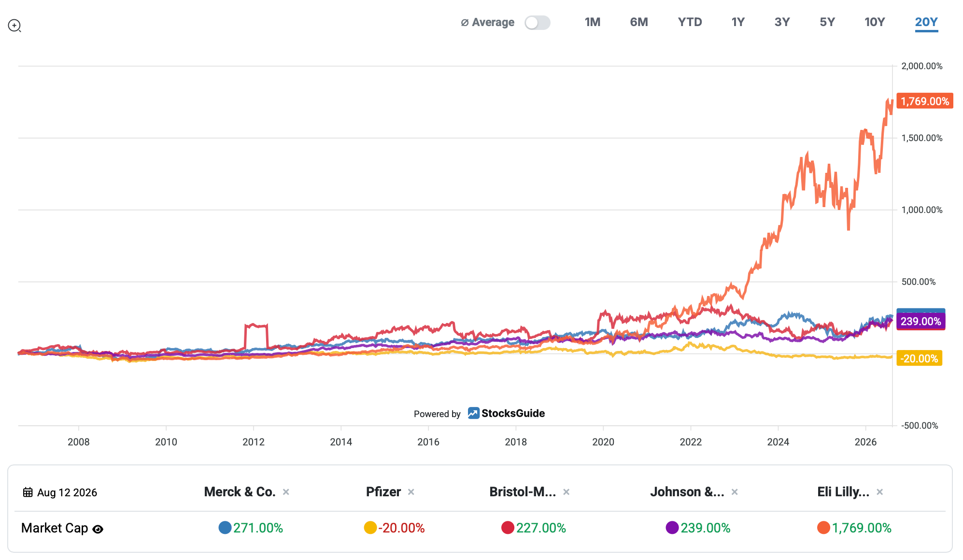Toggle Market Cap visibility eye
Image resolution: width=963 pixels, height=560 pixels.
[98, 529]
